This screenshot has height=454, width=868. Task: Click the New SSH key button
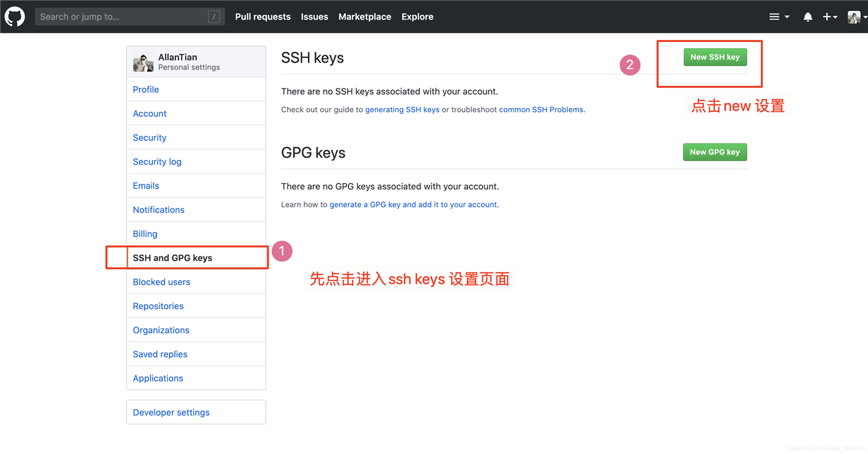click(x=715, y=57)
